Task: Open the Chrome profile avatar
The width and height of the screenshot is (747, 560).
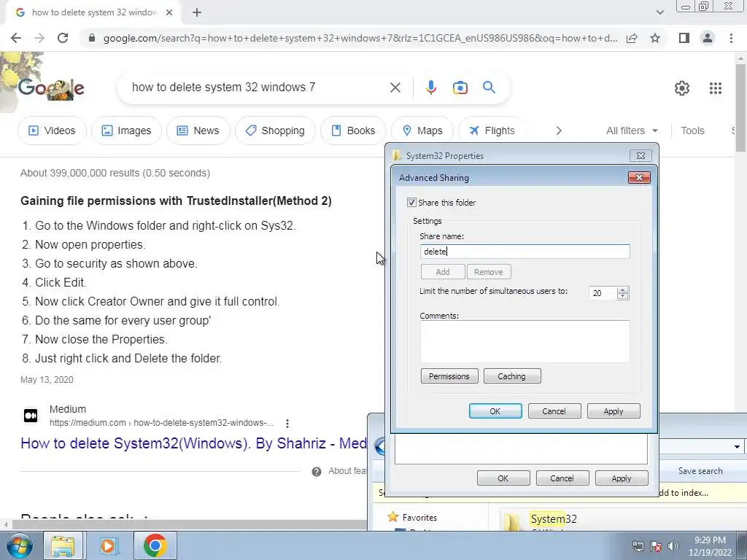Action: [x=708, y=38]
